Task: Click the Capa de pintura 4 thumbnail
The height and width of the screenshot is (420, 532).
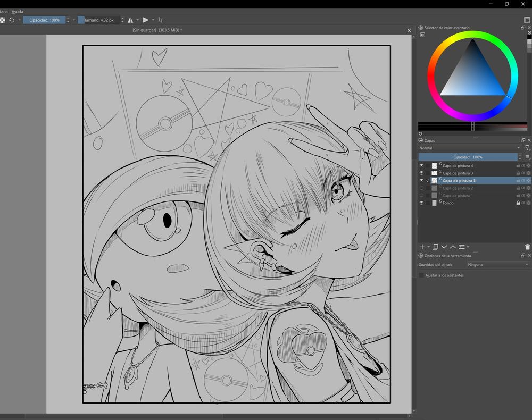Action: tap(434, 166)
